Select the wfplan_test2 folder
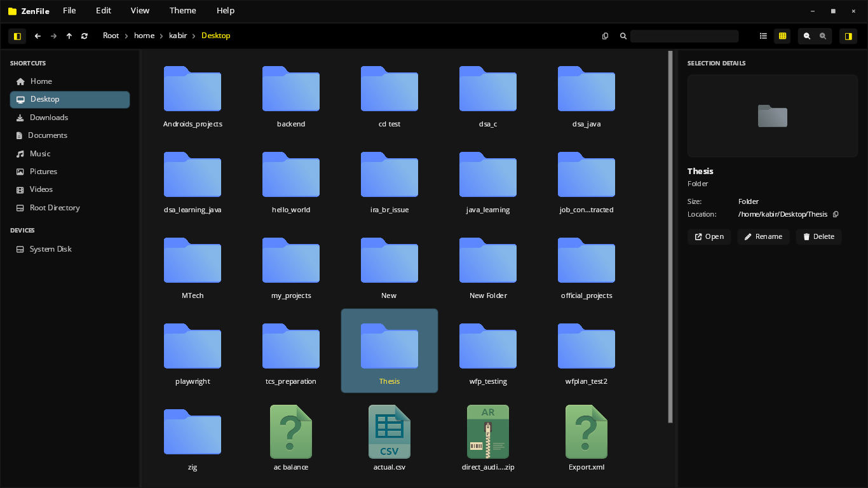The height and width of the screenshot is (488, 868). coord(587,351)
